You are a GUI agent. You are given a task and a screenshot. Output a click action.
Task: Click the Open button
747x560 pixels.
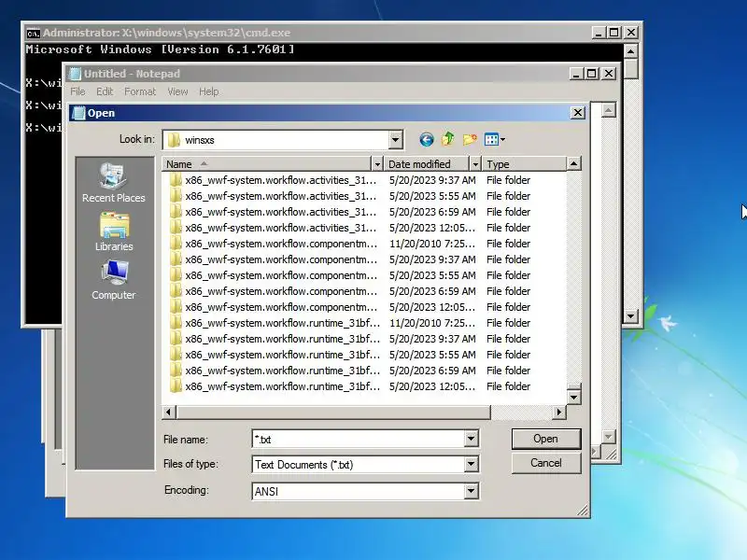546,439
